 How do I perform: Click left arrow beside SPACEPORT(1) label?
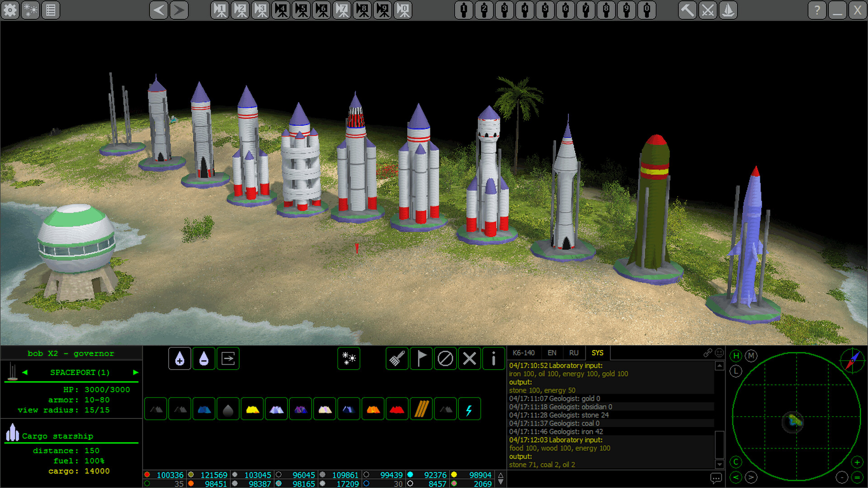point(25,372)
